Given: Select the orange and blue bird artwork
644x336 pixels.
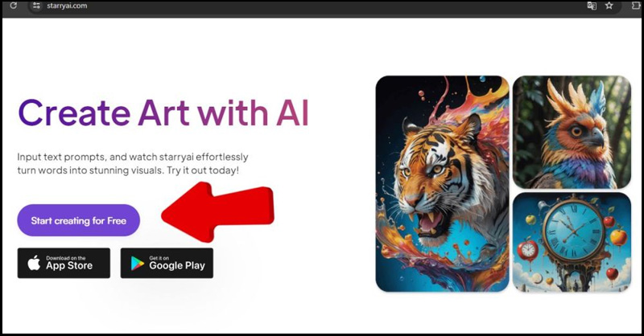Looking at the screenshot, I should (x=572, y=132).
